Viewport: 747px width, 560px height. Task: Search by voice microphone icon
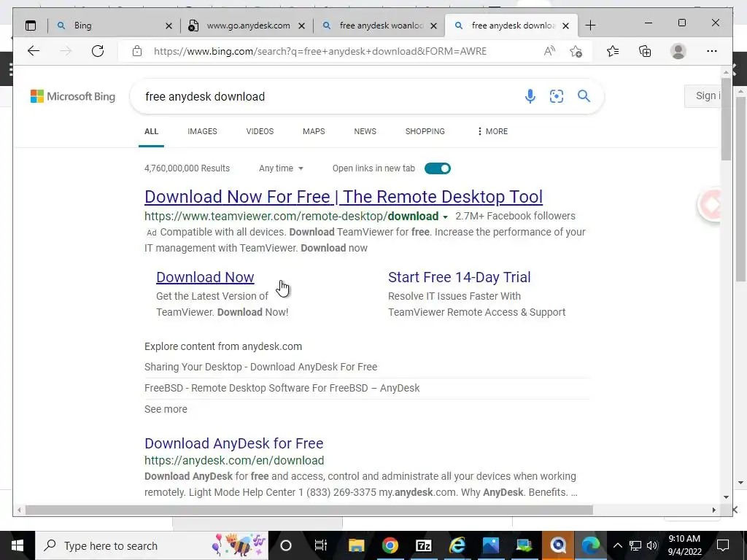(x=530, y=96)
